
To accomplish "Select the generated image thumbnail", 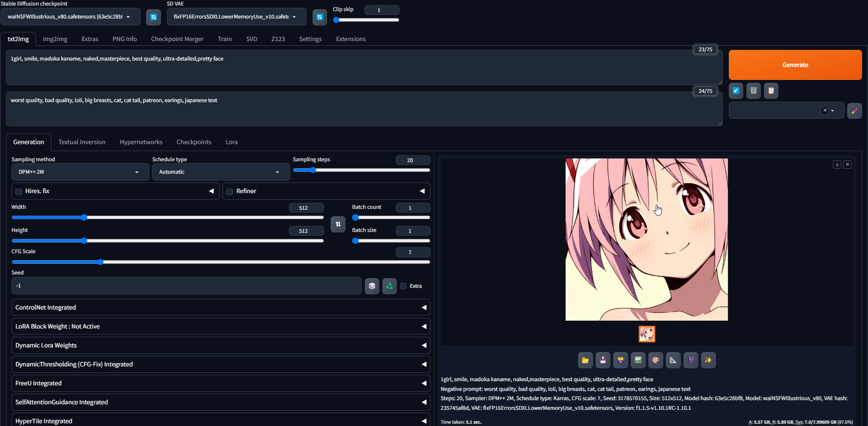I will pos(646,334).
